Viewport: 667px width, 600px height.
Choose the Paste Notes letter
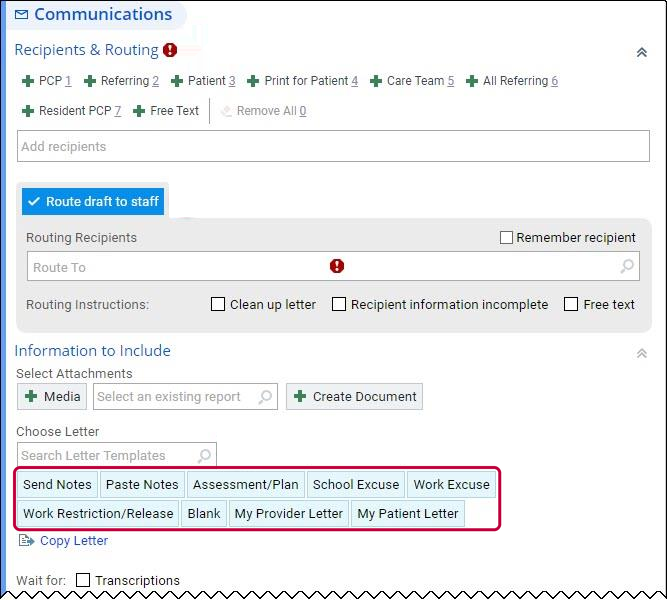pos(142,485)
